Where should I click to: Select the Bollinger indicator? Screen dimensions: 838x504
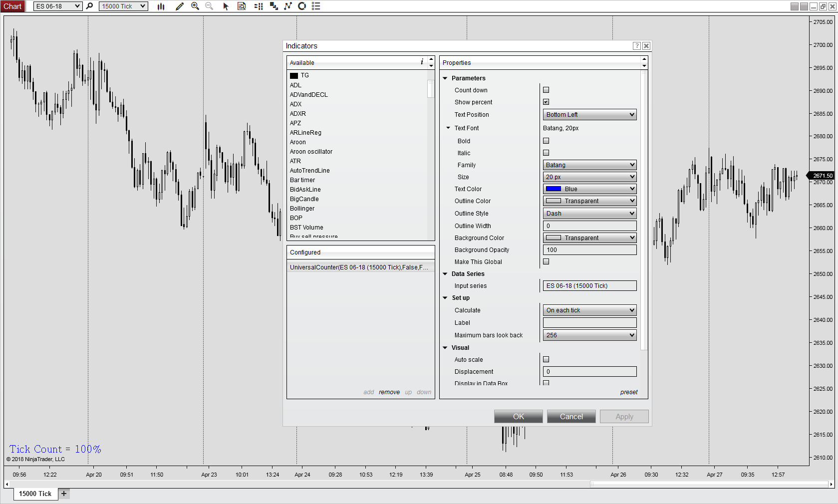click(302, 209)
